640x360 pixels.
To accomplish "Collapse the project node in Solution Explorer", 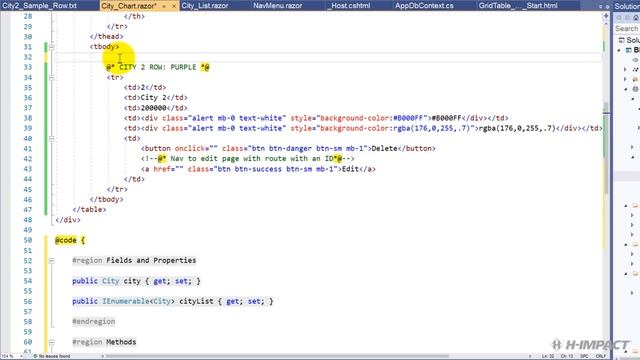I will 619,50.
